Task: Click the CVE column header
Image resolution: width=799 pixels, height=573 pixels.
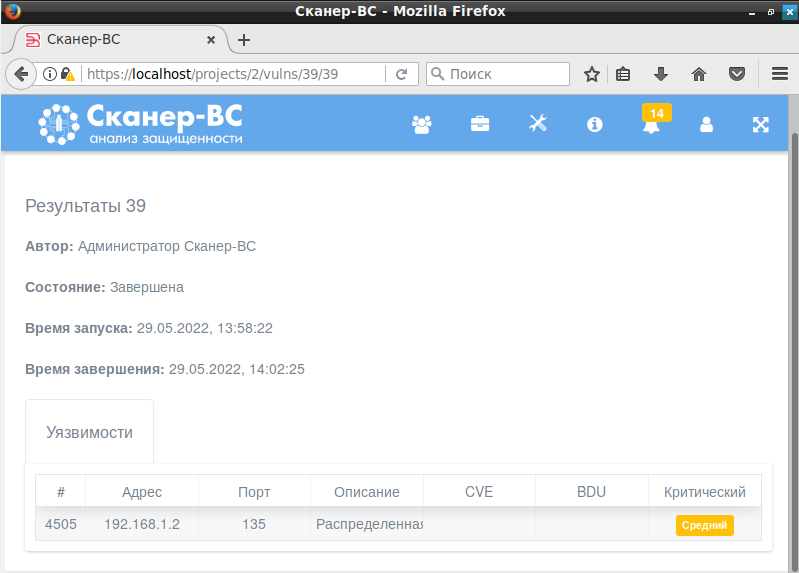Action: [479, 492]
